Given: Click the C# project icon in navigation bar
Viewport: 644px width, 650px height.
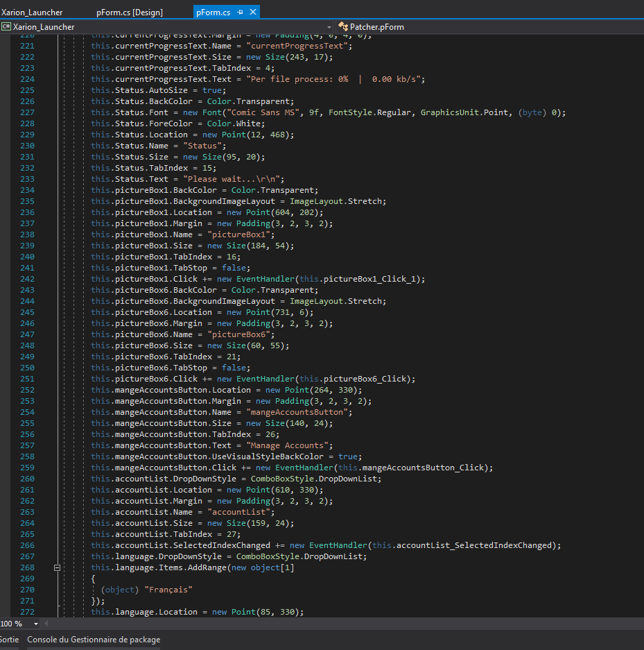Looking at the screenshot, I should 6,27.
